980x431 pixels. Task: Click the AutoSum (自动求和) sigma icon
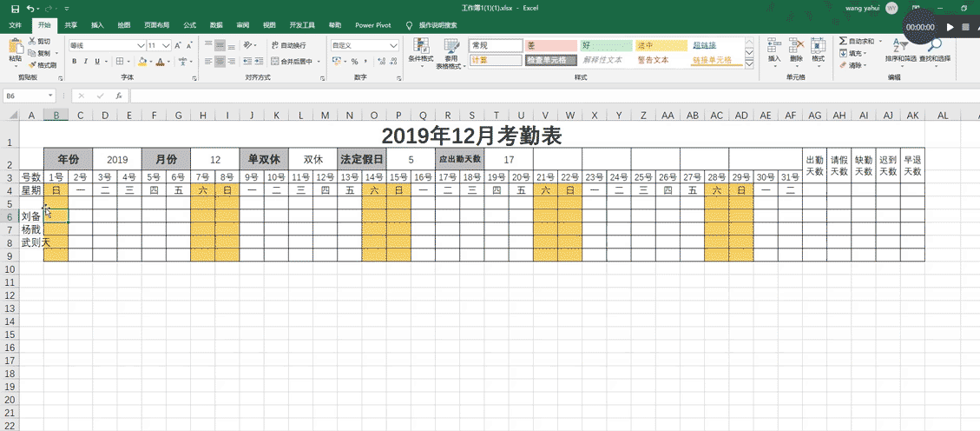point(843,42)
